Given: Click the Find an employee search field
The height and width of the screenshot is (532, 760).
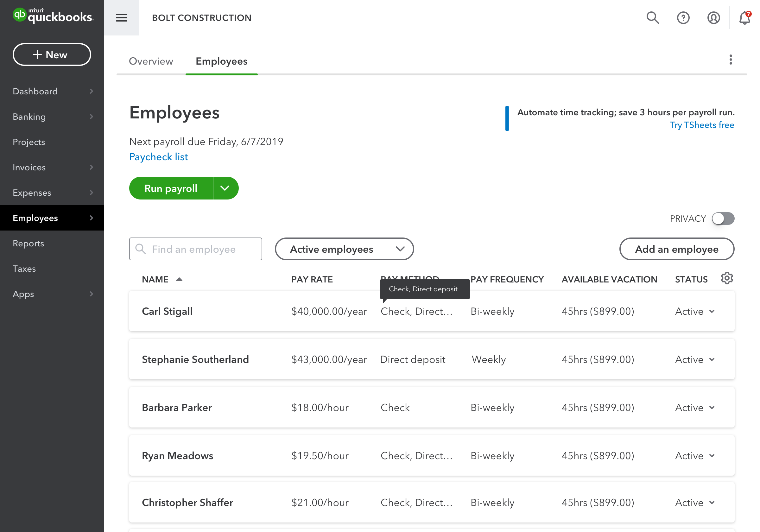Looking at the screenshot, I should (x=195, y=249).
